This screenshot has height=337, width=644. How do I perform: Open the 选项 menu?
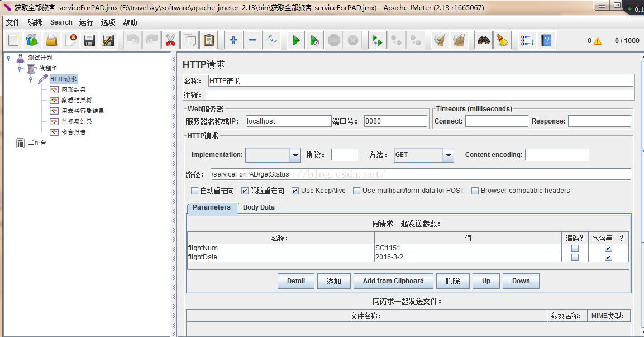point(108,22)
